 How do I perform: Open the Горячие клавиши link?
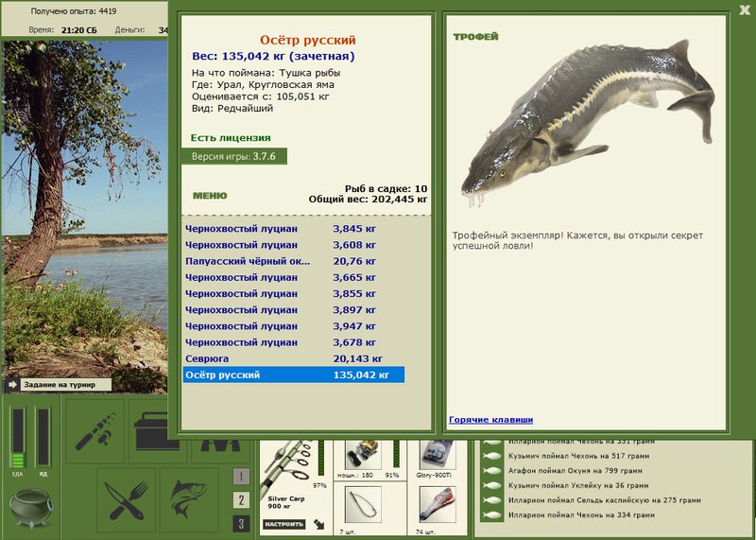[x=490, y=419]
